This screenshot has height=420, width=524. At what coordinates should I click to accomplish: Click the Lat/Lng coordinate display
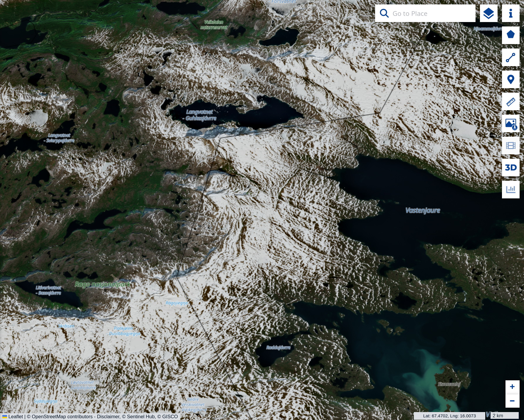tap(449, 416)
